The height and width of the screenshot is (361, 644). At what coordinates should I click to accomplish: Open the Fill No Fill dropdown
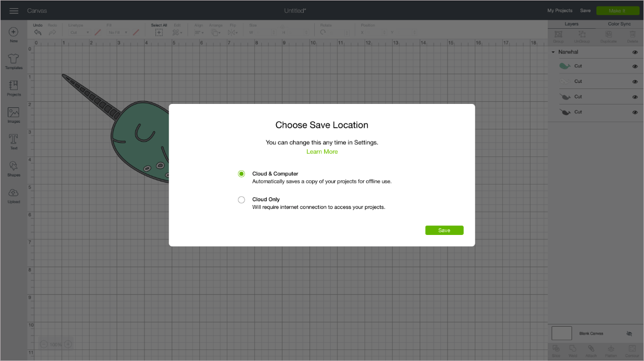pyautogui.click(x=117, y=32)
